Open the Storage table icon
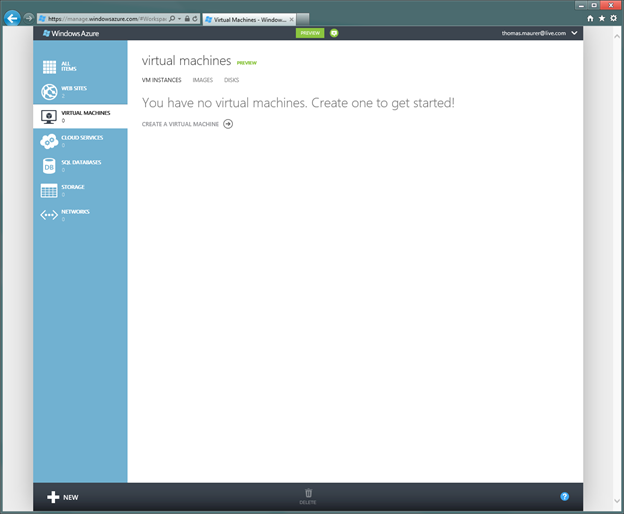The width and height of the screenshot is (624, 514). point(49,191)
